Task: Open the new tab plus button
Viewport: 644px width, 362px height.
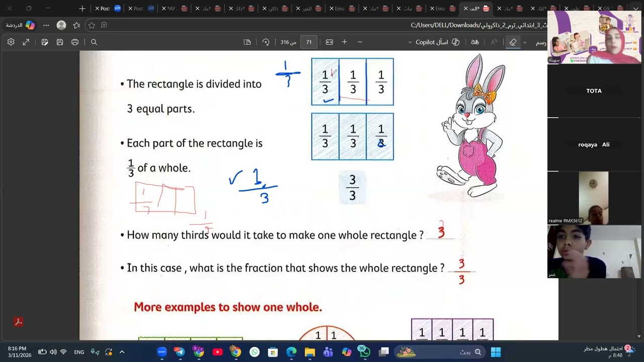Action: 83,9
